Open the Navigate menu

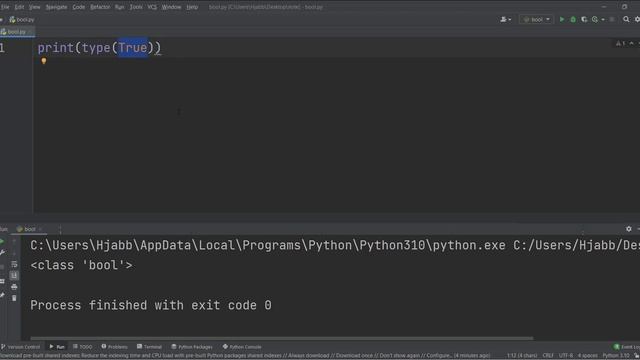coord(56,7)
